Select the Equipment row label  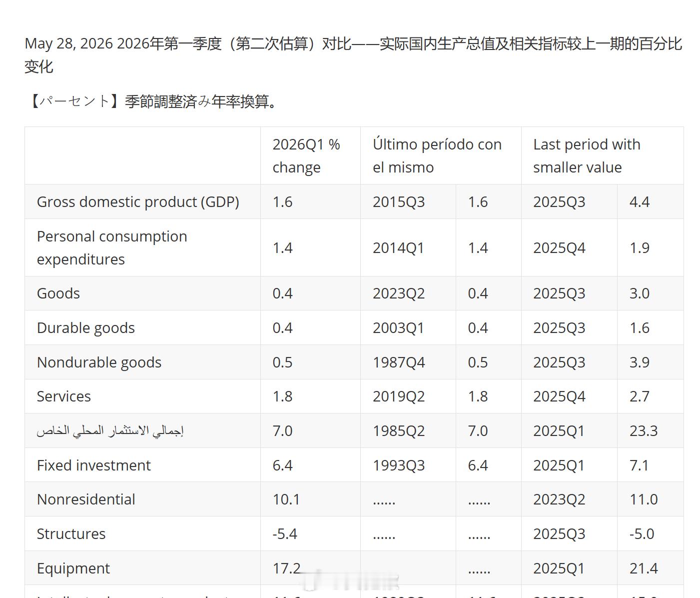(73, 568)
